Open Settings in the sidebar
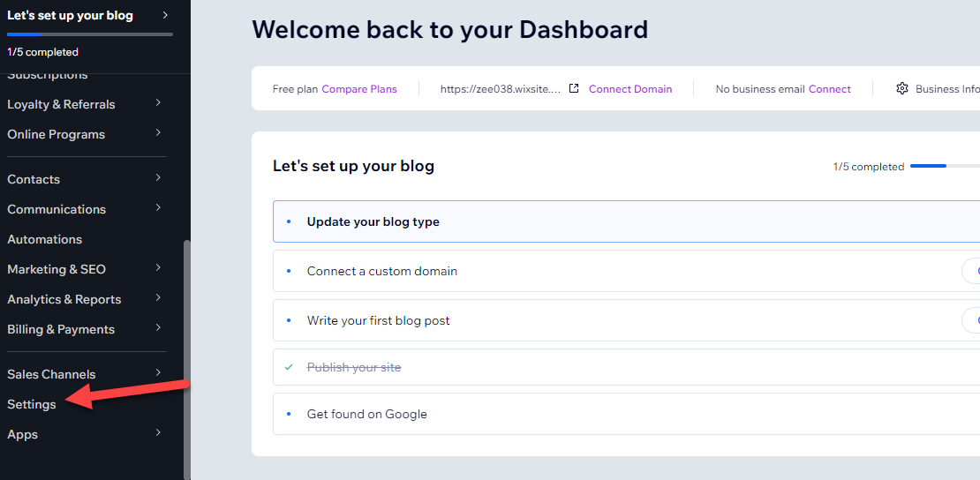This screenshot has height=480, width=980. [31, 404]
